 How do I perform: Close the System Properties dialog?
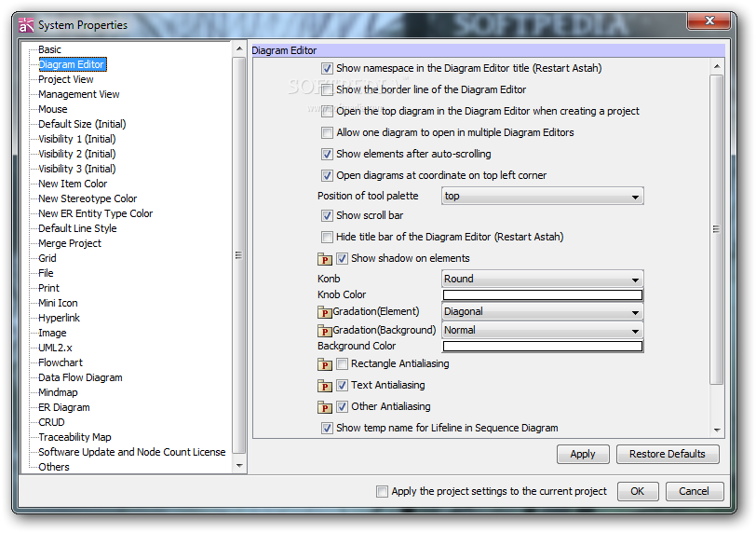pyautogui.click(x=709, y=20)
